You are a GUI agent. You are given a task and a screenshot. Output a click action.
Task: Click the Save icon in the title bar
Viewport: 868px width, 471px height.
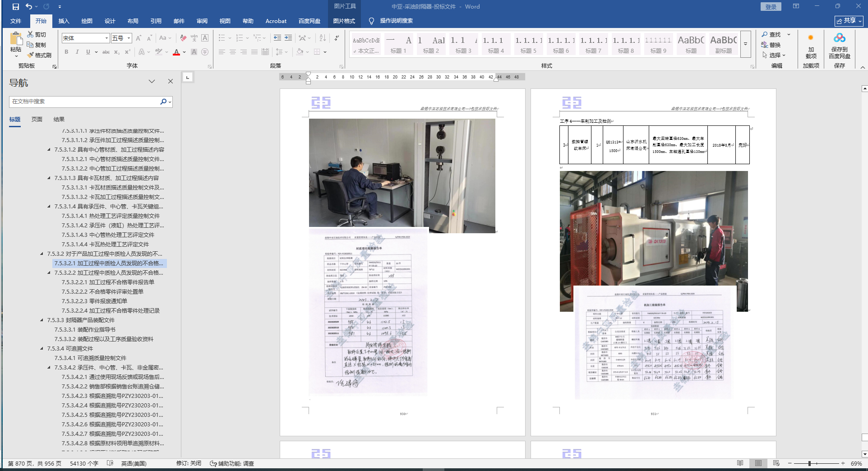click(16, 7)
